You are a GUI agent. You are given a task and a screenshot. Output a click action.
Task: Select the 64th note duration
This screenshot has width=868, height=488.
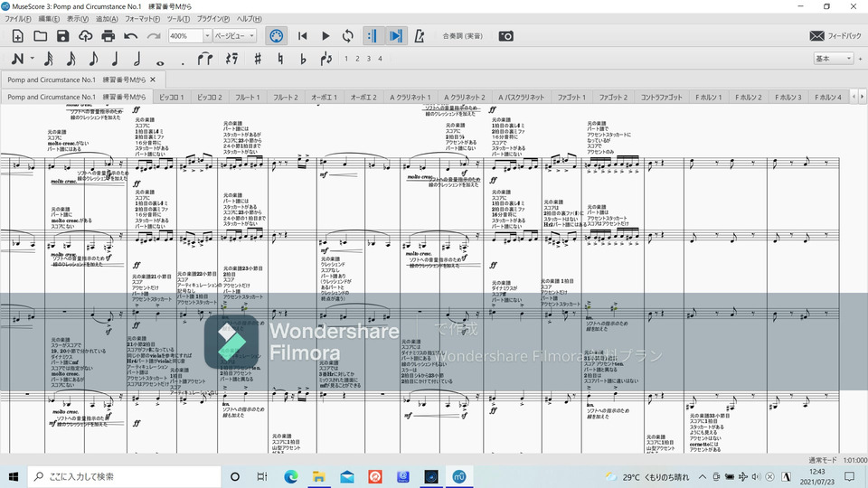click(x=48, y=59)
